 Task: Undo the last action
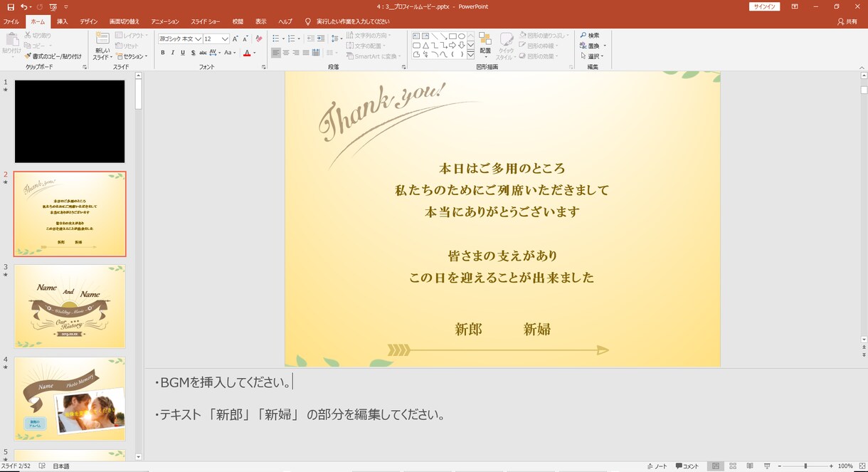point(24,6)
